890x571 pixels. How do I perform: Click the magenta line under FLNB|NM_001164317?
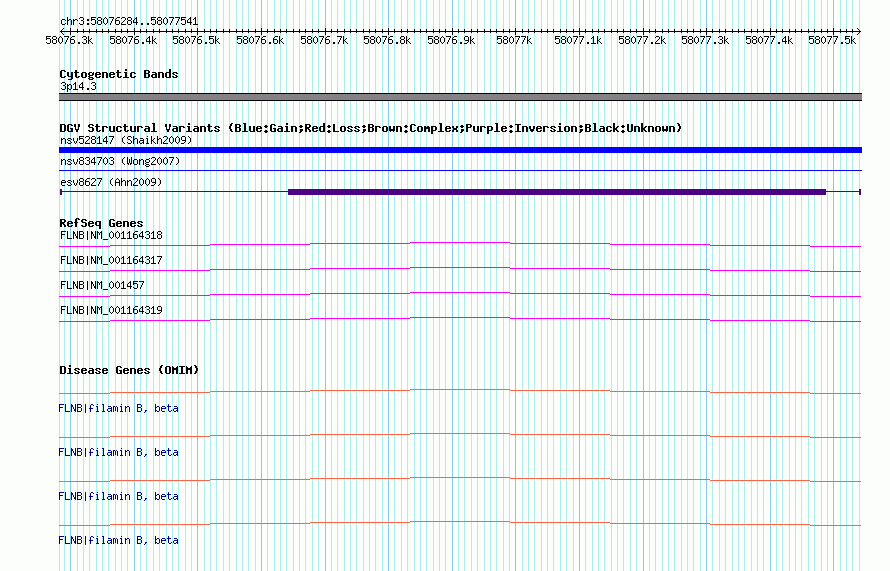coord(460,270)
